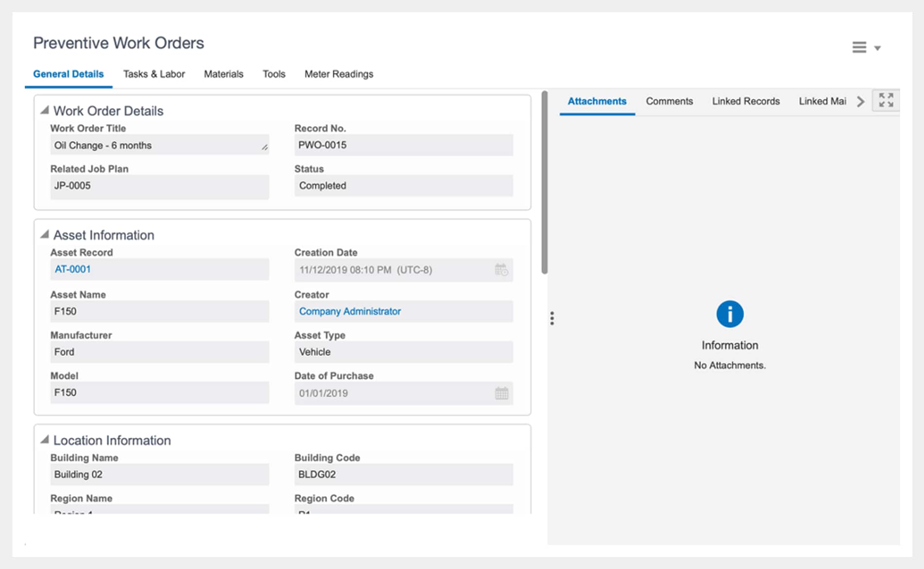Click the Status field showing Completed

[x=403, y=186]
